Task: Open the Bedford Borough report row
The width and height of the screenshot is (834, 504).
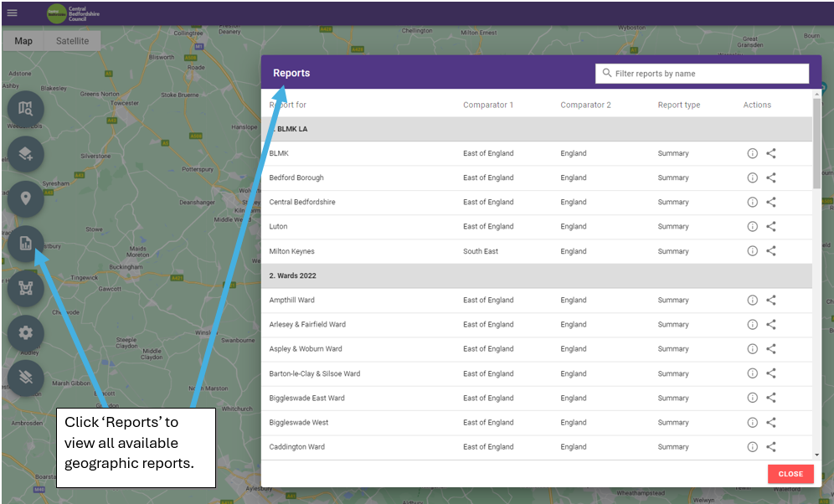Action: (537, 177)
